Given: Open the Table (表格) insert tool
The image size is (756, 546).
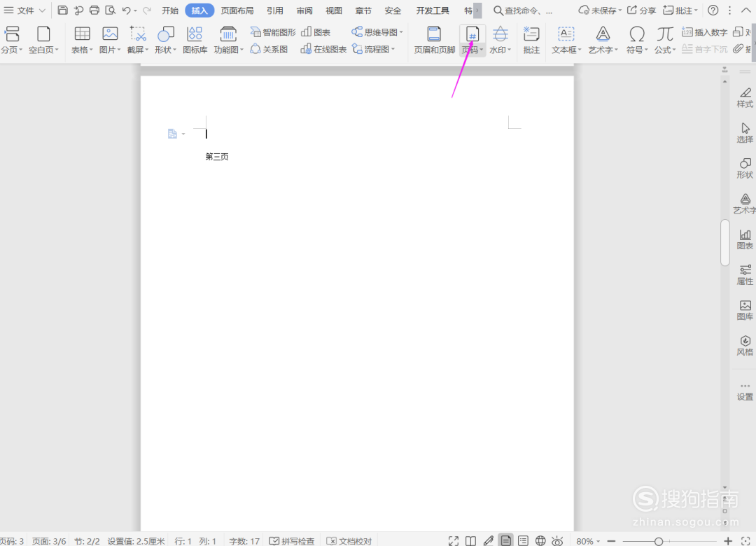Looking at the screenshot, I should click(82, 40).
